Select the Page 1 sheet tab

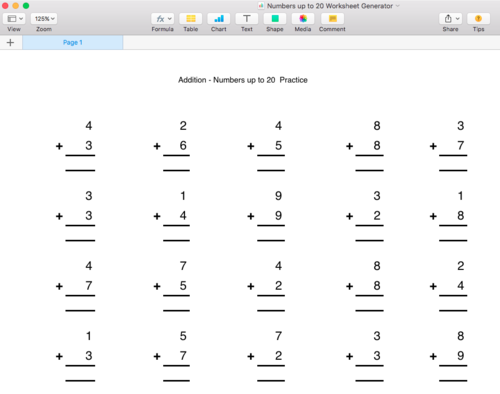click(73, 43)
